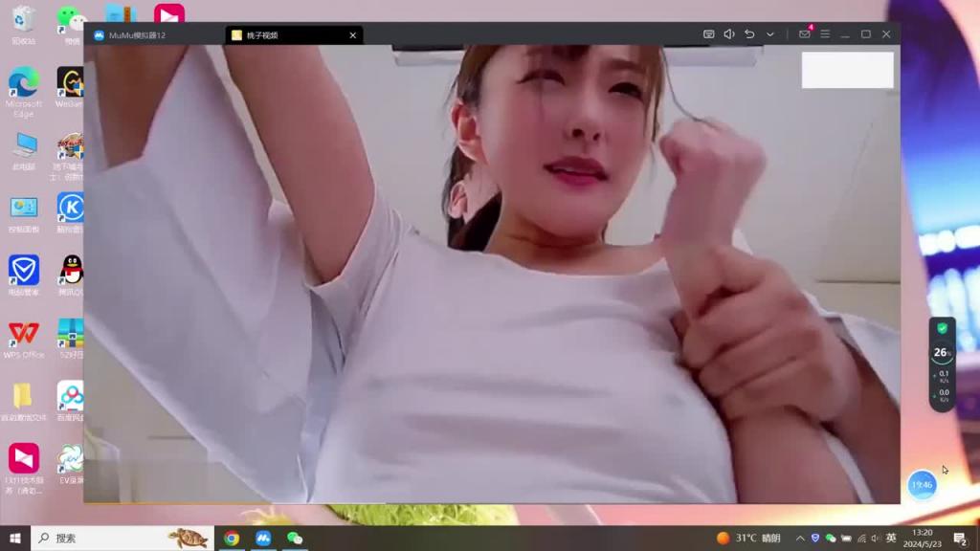Open the hamburger menu in MuMu title bar
Viewport: 980px width, 551px height.
point(825,34)
